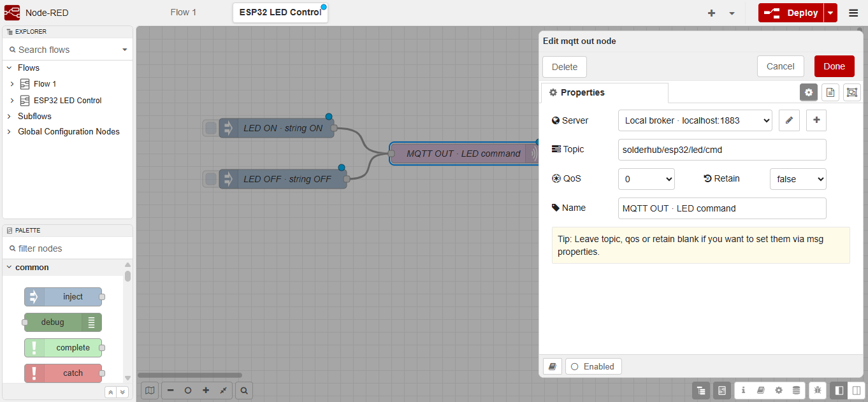
Task: Open context data database sidebar tab
Action: click(x=797, y=390)
